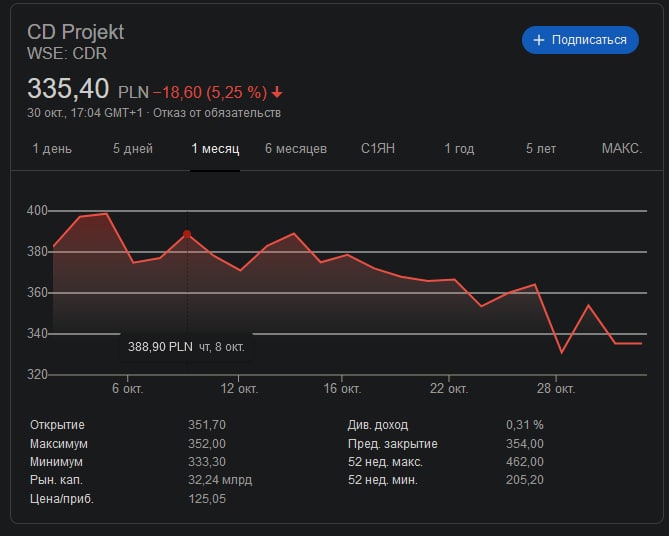Click the price change −18,60 (5,25 %)
The height and width of the screenshot is (536, 669).
pyautogui.click(x=210, y=92)
